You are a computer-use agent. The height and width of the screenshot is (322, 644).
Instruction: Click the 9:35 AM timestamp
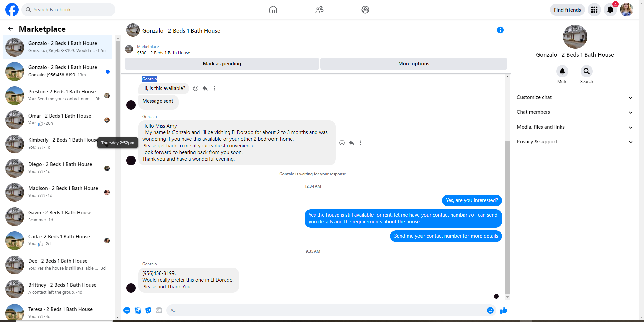coord(313,251)
